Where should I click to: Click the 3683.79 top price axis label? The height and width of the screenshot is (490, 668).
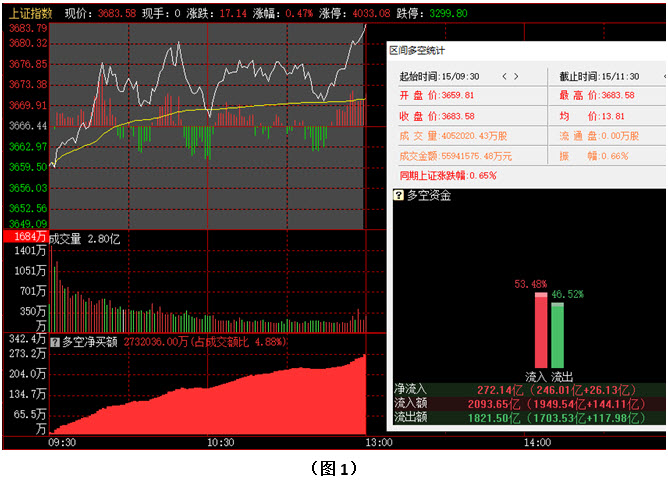28,28
